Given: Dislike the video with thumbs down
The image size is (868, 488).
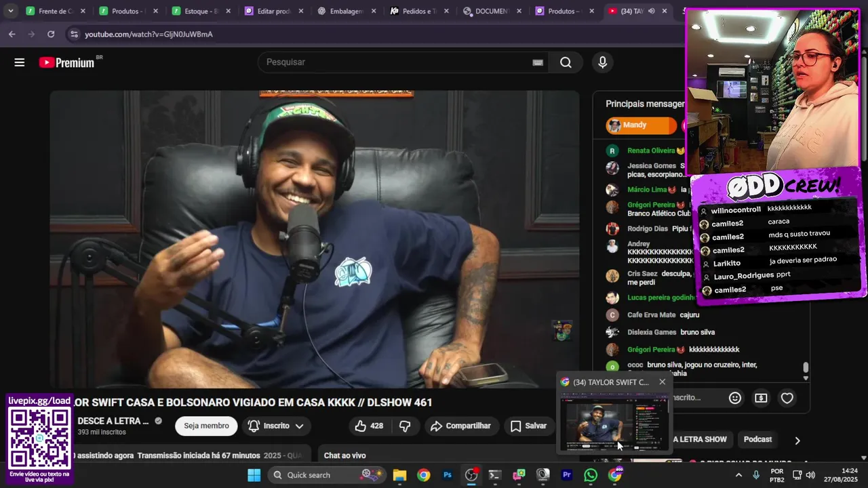Looking at the screenshot, I should (405, 426).
